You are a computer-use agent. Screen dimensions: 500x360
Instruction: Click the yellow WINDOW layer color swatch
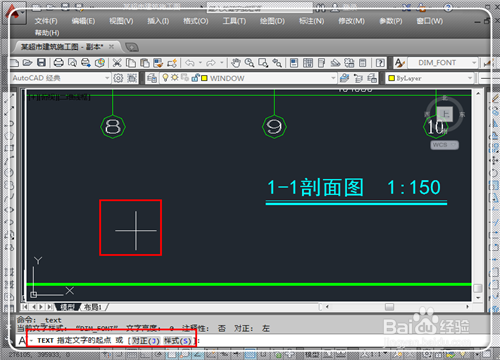click(204, 78)
